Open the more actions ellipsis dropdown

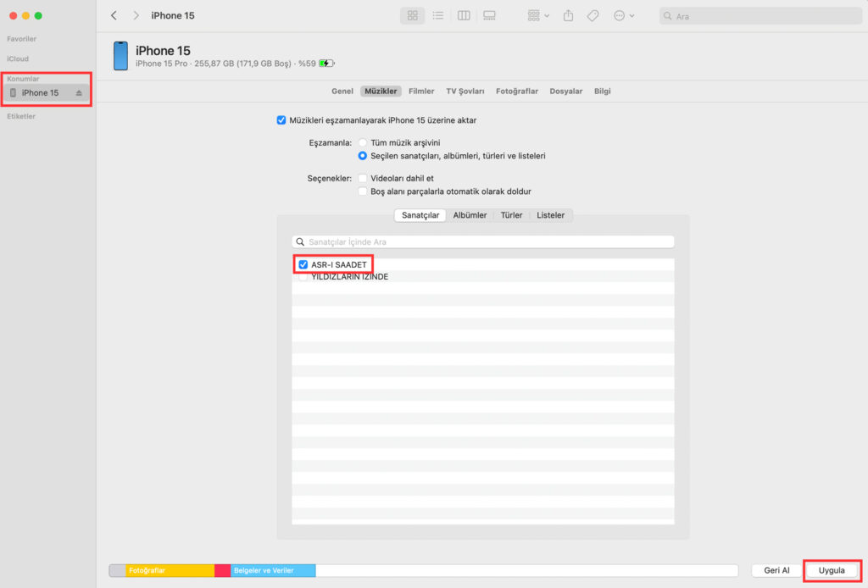click(624, 16)
